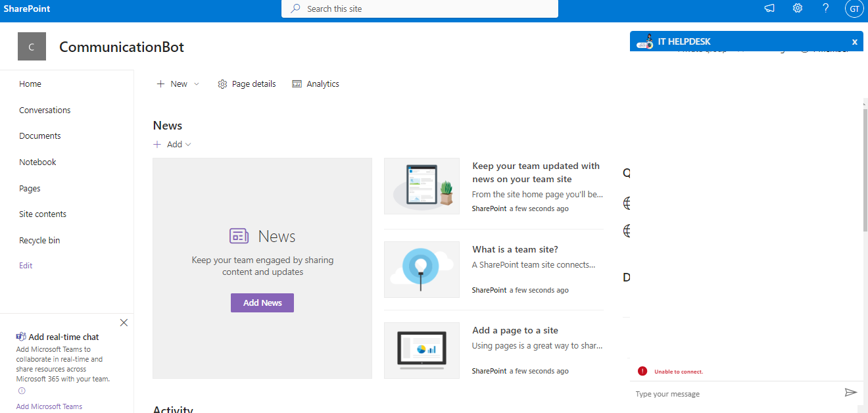
Task: Click the chat panel vertical scrollbar
Action: 865,171
